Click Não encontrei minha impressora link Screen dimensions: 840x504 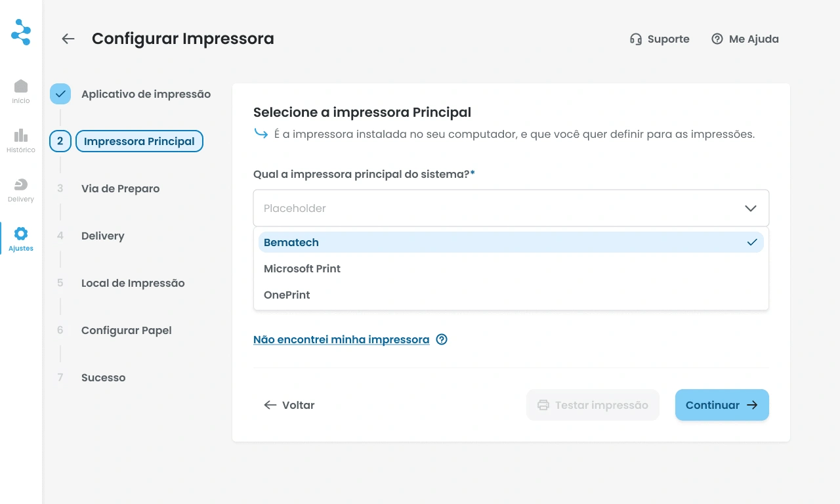[x=341, y=339]
